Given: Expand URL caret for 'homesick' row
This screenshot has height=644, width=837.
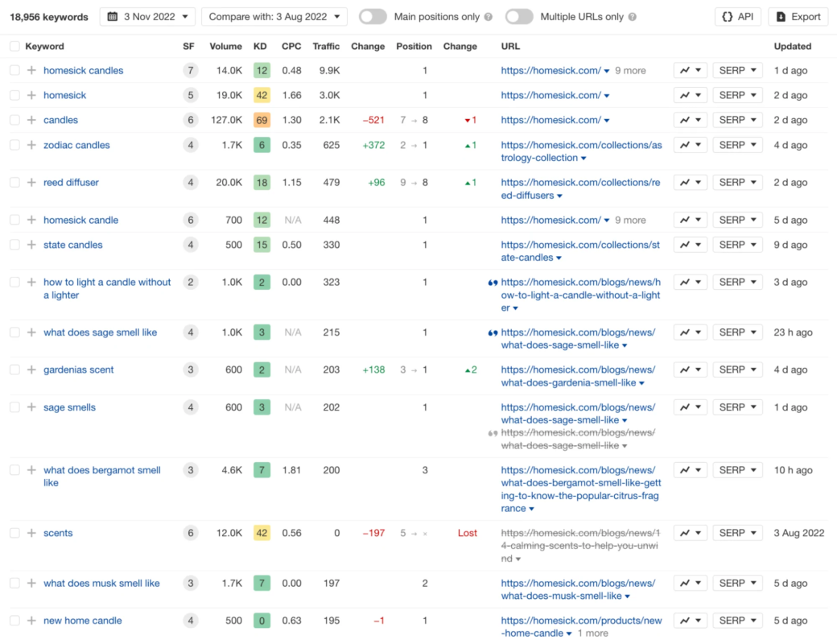Looking at the screenshot, I should pyautogui.click(x=606, y=96).
